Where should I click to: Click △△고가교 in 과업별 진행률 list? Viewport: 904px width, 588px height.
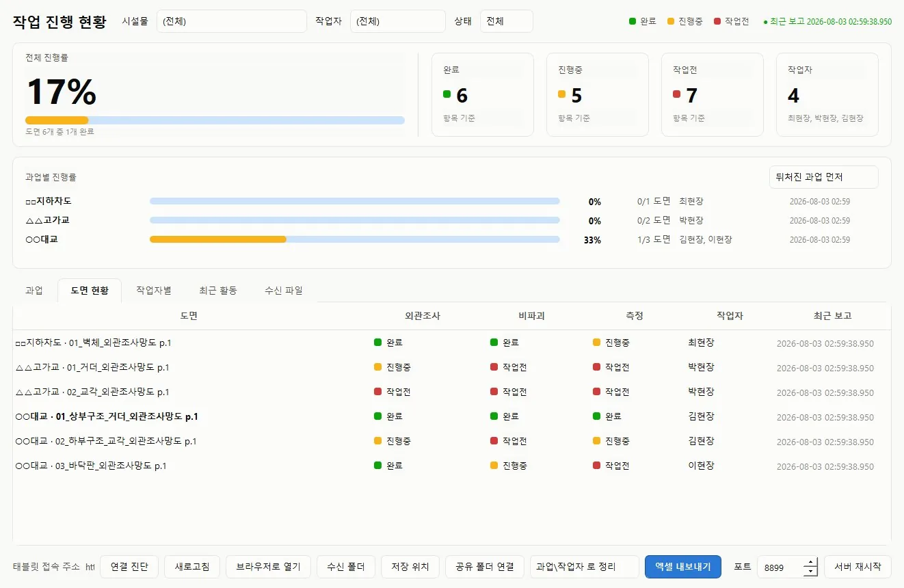[47, 220]
